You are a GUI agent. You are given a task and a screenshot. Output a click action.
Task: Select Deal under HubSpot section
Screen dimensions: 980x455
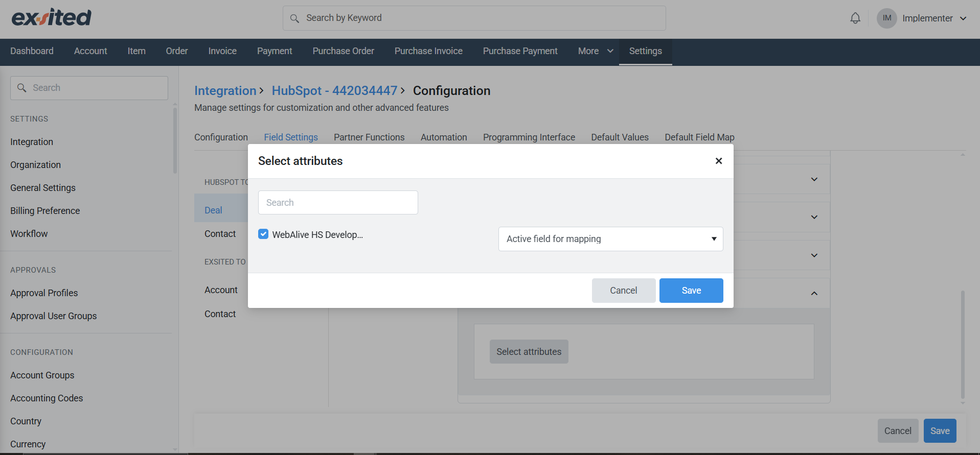point(213,210)
